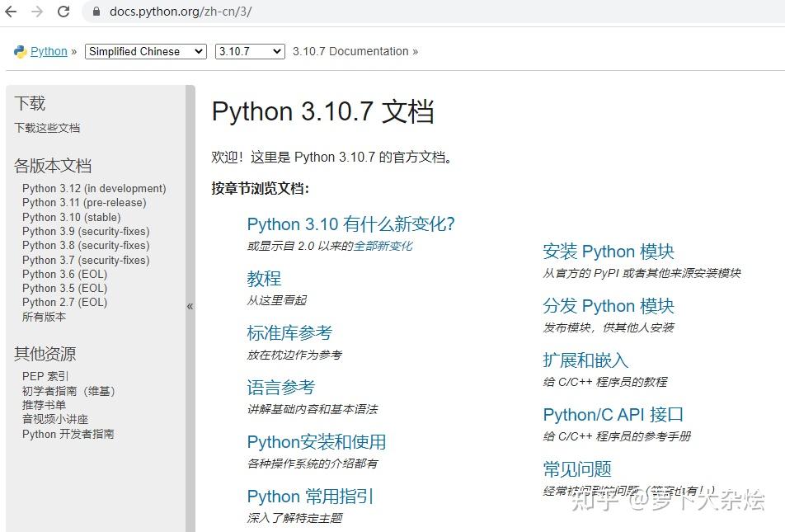Open the 3.10.7 version dropdown
Image resolution: width=785 pixels, height=532 pixels.
point(250,51)
